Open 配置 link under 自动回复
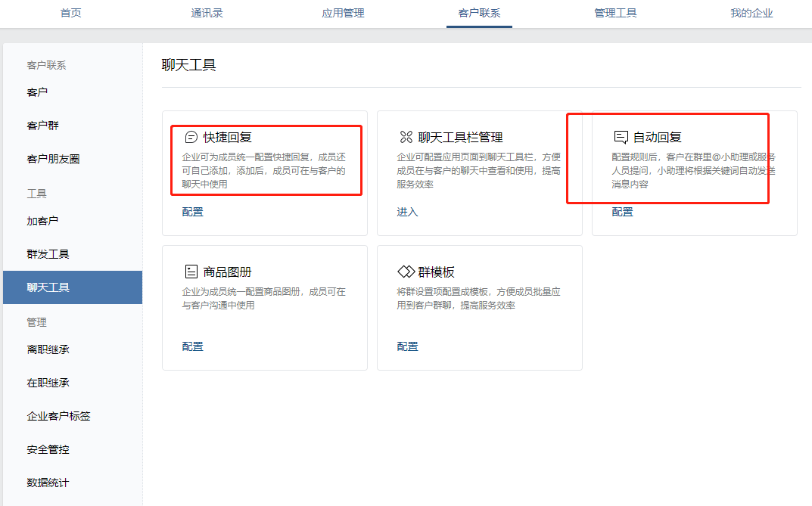The image size is (812, 506). click(x=623, y=212)
